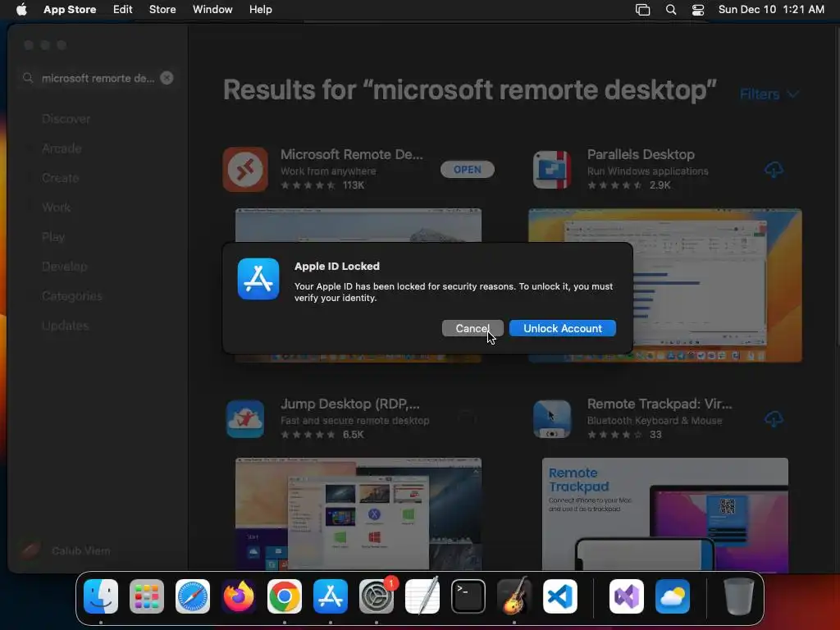The image size is (840, 630).
Task: Click the date and time clock
Action: (771, 9)
